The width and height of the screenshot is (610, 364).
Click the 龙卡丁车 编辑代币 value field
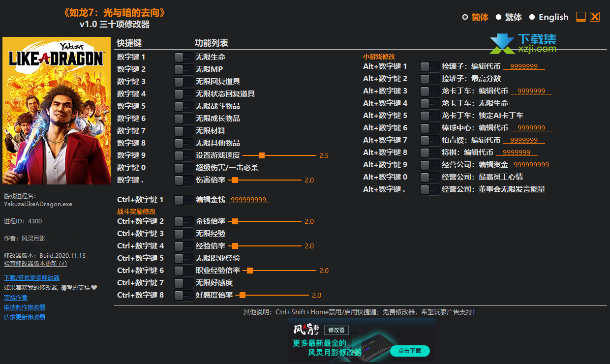(531, 91)
